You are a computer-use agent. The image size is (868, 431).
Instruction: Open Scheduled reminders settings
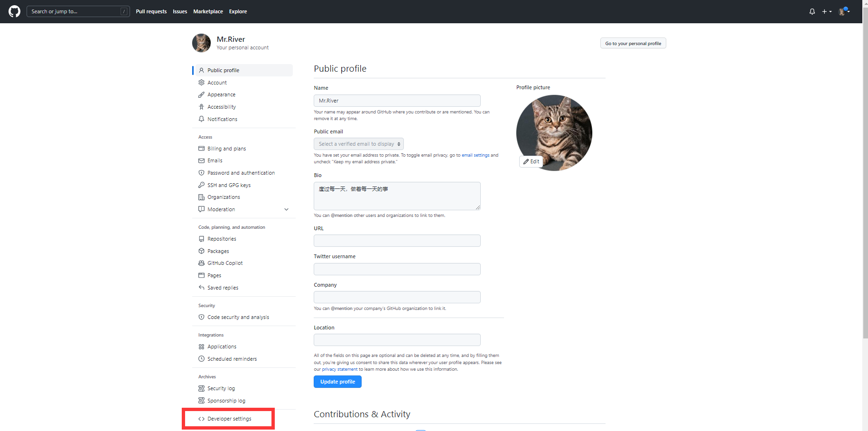[x=232, y=359]
